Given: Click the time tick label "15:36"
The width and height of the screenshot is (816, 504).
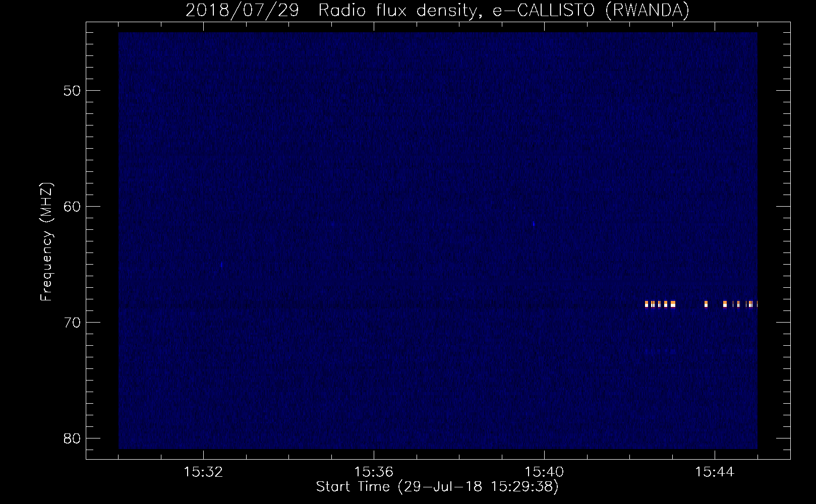Looking at the screenshot, I should pos(374,472).
